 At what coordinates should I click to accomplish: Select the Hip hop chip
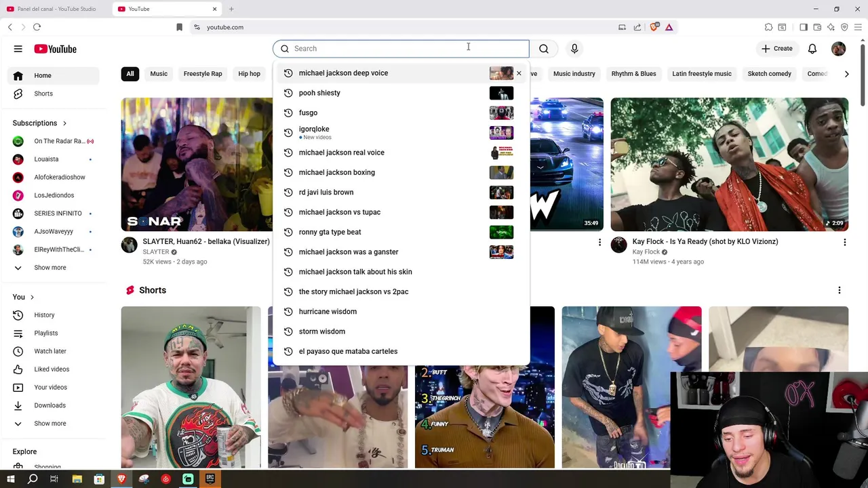click(250, 74)
